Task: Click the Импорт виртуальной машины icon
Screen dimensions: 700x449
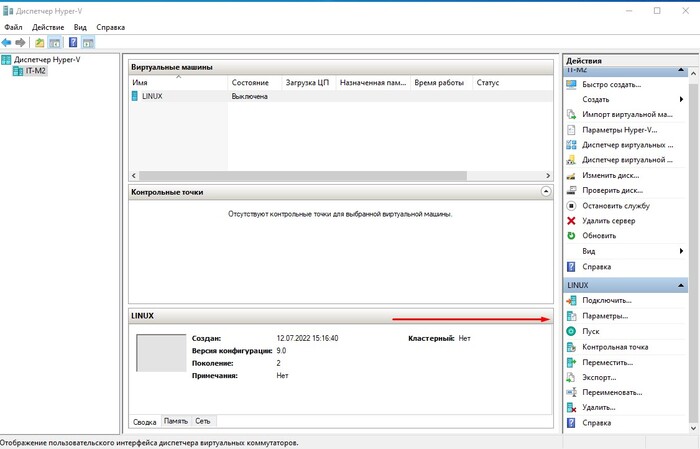Action: (x=571, y=115)
